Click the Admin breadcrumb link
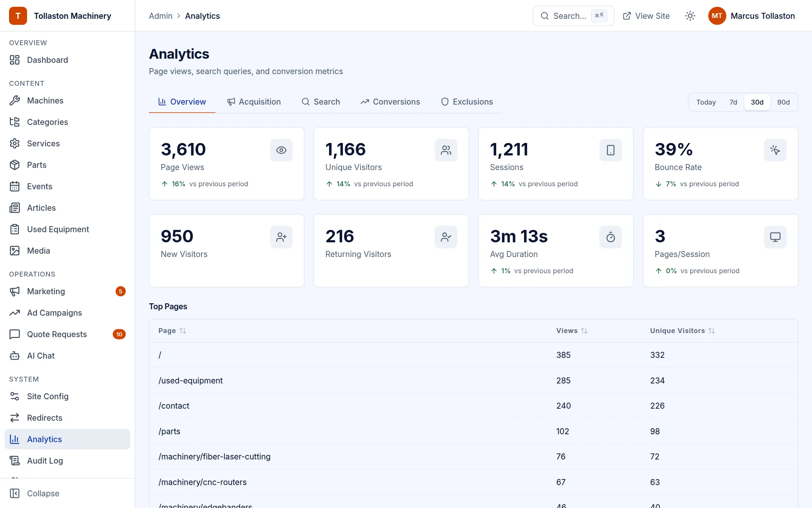The height and width of the screenshot is (508, 812). (x=161, y=16)
